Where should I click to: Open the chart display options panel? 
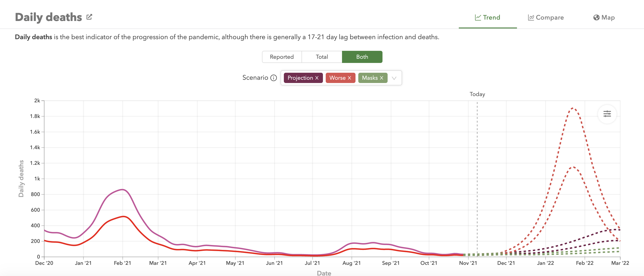(x=607, y=114)
